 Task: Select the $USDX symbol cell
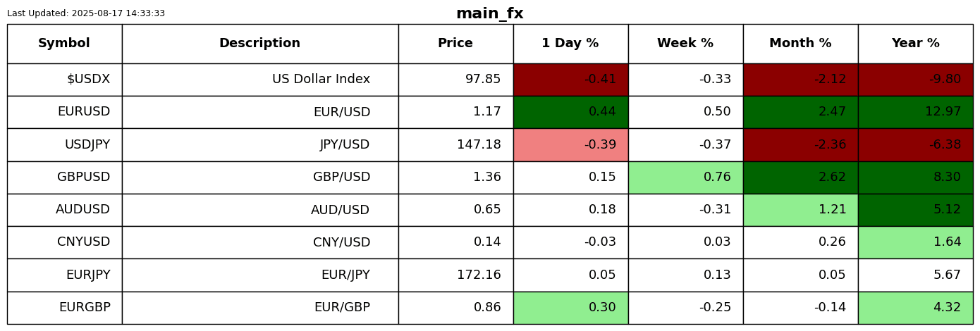coord(64,80)
